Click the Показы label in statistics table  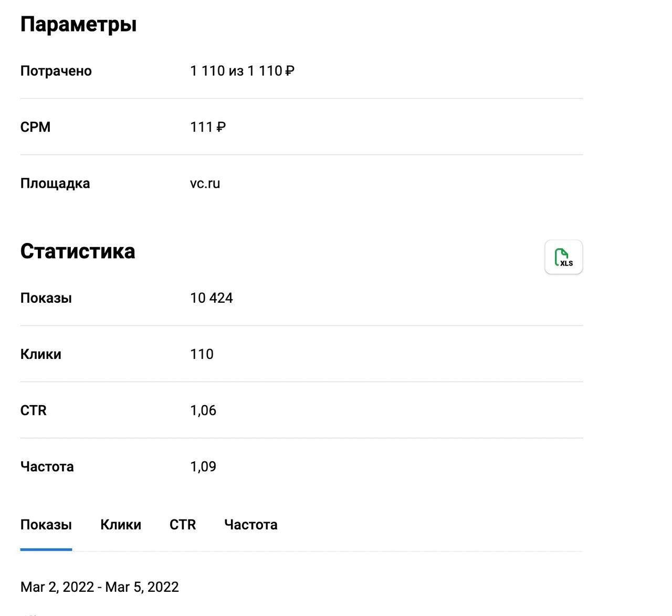click(x=46, y=298)
